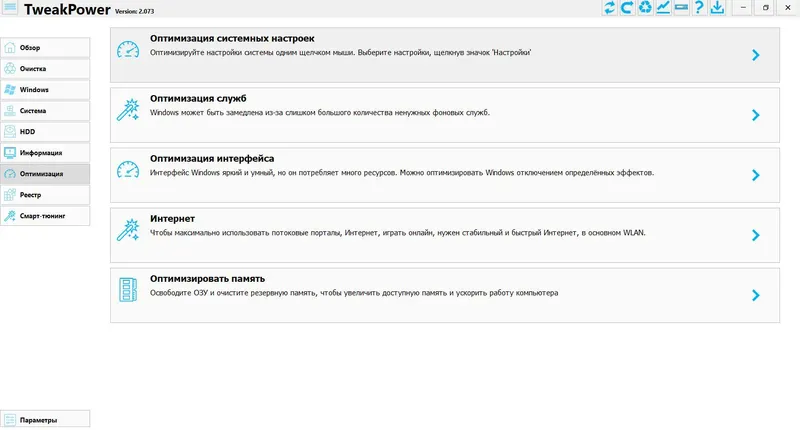Expand Оптимизация системных настроек with its chevron
Screen dimensions: 800x430
pyautogui.click(x=756, y=55)
